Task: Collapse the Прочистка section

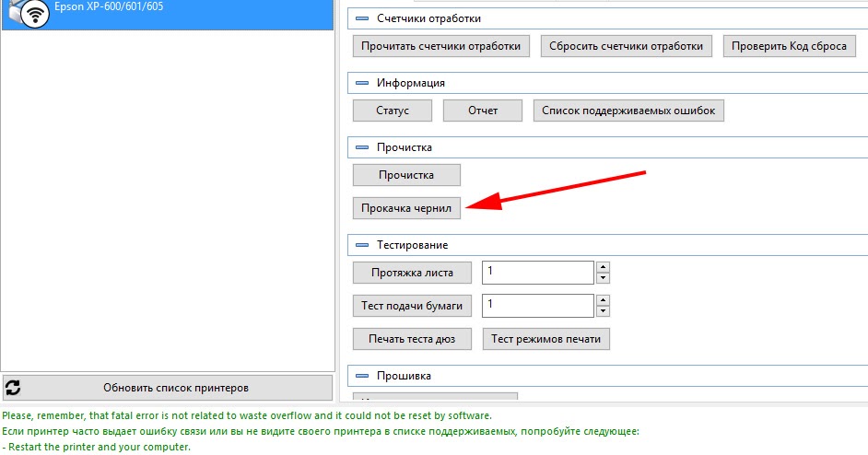Action: (x=362, y=147)
